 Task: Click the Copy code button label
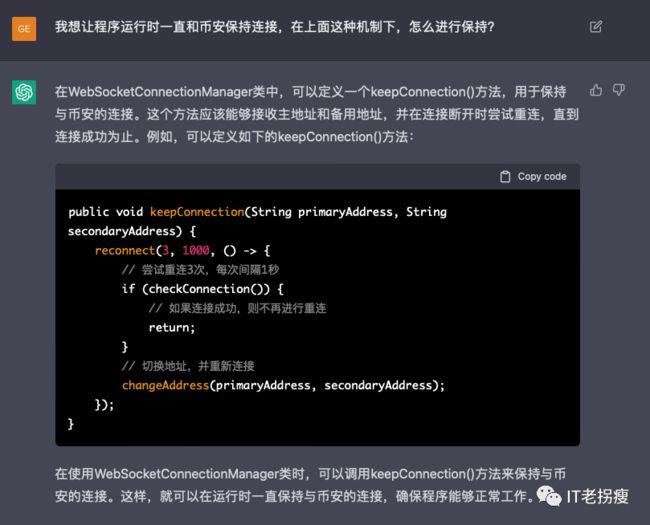pyautogui.click(x=542, y=177)
